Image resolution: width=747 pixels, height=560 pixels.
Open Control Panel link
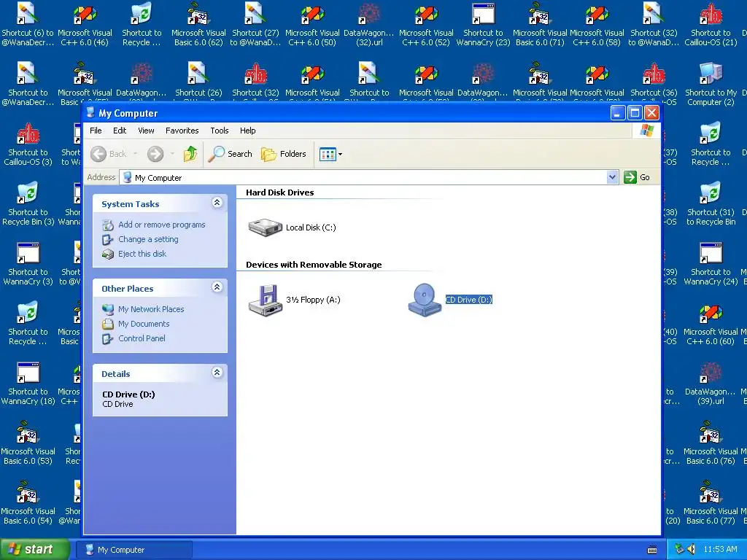[x=142, y=338]
